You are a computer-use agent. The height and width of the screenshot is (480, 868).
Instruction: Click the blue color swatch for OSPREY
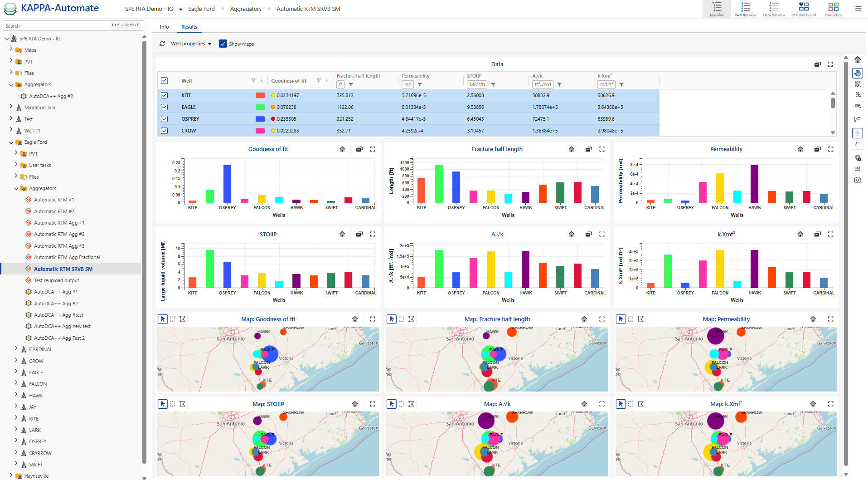click(x=260, y=119)
